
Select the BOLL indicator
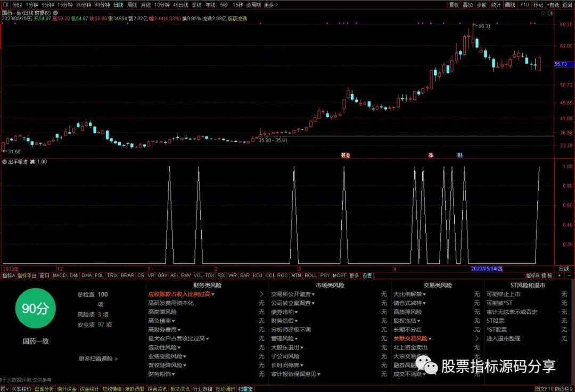coord(310,276)
